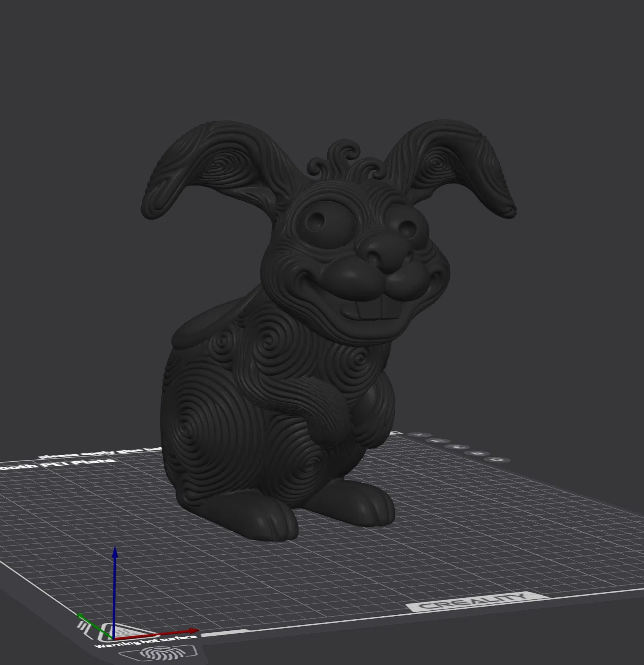Viewport: 644px width, 665px height.
Task: Click the X remove-plate icon beside the build plate
Action: [x=419, y=435]
